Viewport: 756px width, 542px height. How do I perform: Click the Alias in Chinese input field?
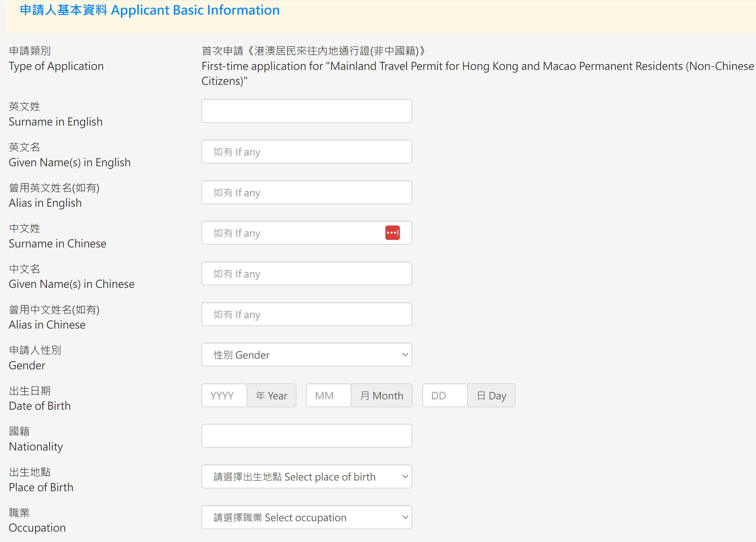pyautogui.click(x=307, y=314)
